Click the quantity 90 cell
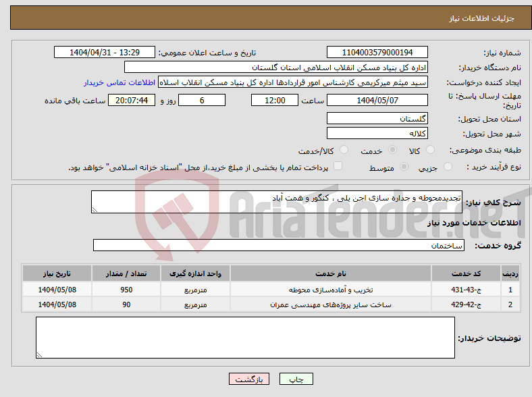The width and height of the screenshot is (532, 397). [x=126, y=305]
